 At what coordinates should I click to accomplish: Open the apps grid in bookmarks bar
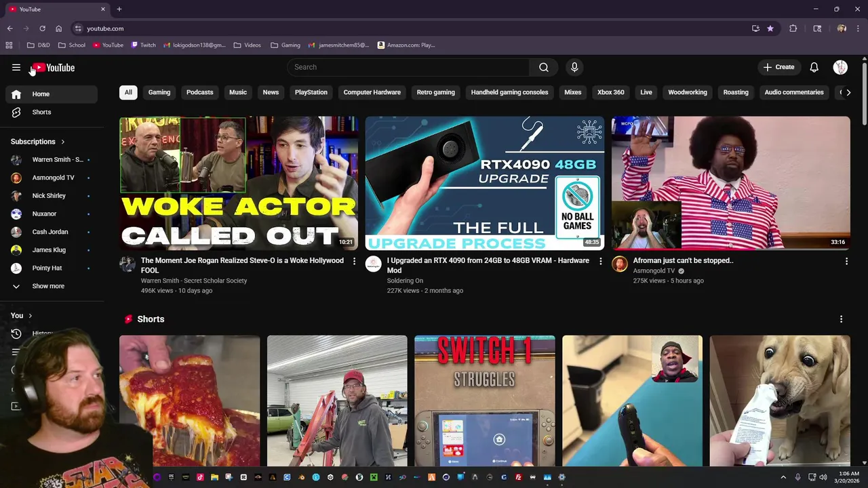[9, 45]
